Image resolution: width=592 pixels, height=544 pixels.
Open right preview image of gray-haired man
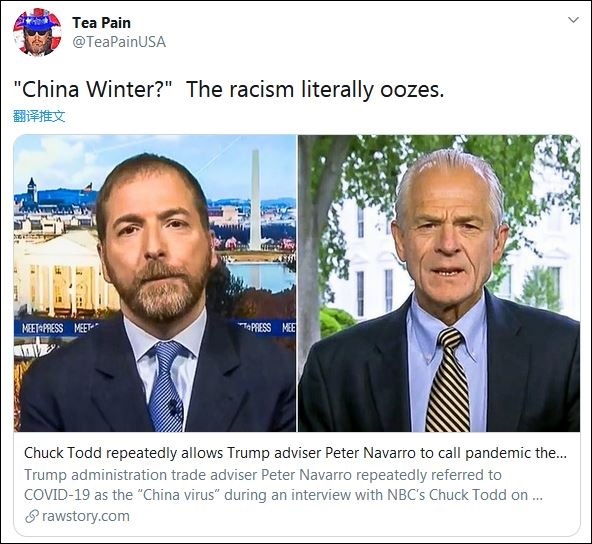coord(439,283)
